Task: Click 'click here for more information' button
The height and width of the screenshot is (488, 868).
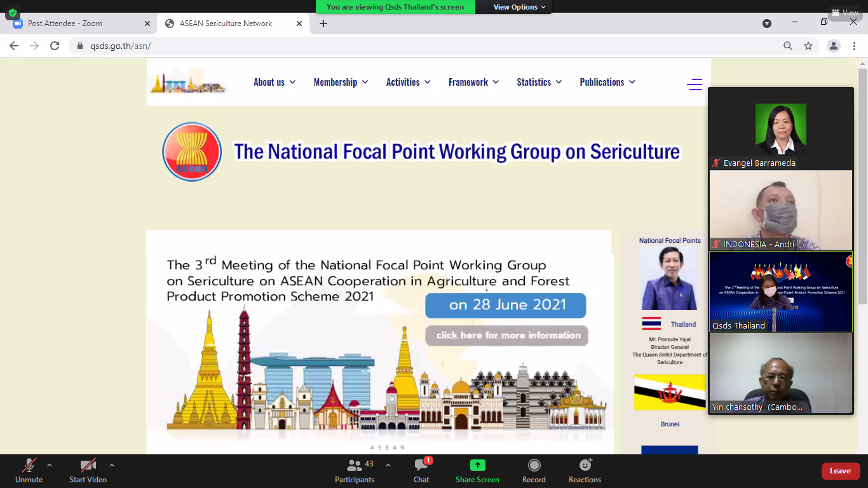Action: click(x=507, y=335)
